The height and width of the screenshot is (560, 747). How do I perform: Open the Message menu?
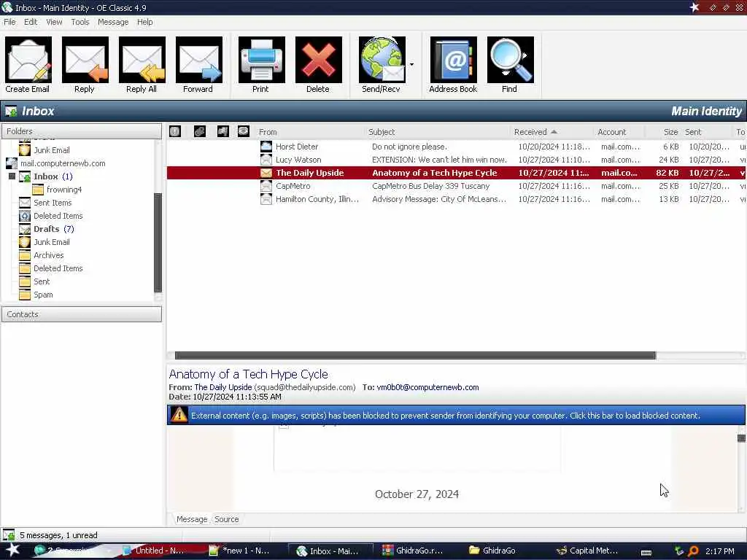tap(113, 22)
